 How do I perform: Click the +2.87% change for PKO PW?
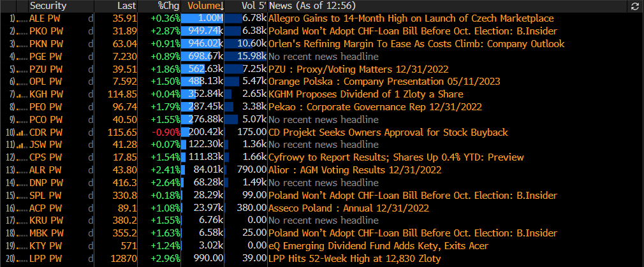point(166,31)
